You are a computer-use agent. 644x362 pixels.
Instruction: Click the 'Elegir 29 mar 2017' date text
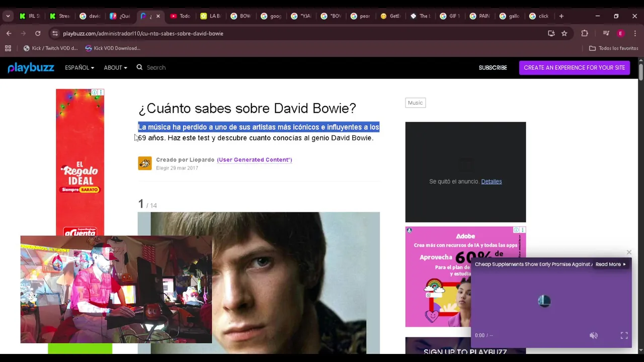(x=177, y=168)
